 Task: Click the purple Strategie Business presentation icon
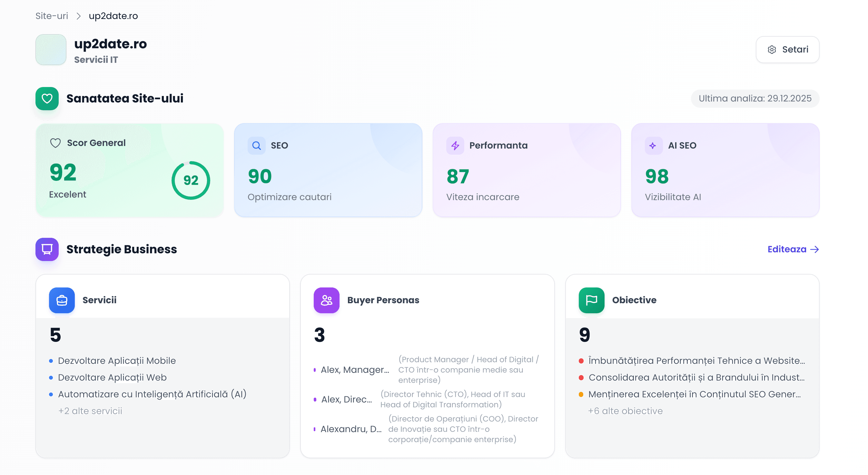[47, 249]
